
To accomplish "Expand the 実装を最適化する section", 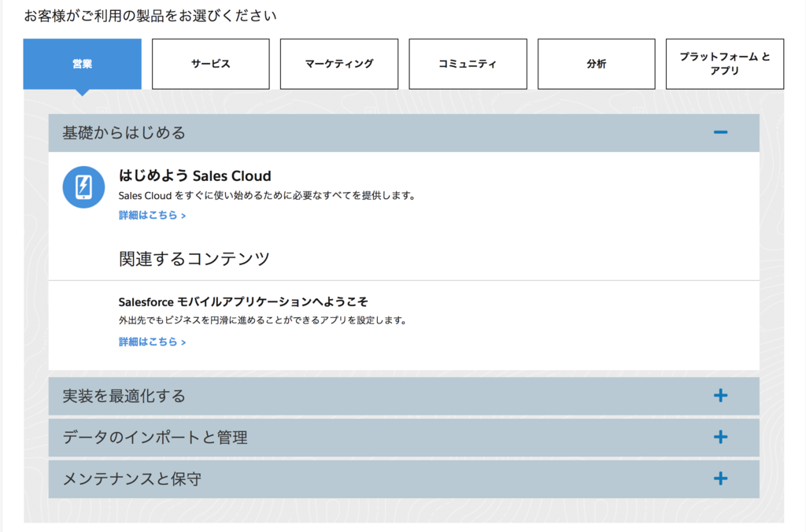I will (404, 396).
